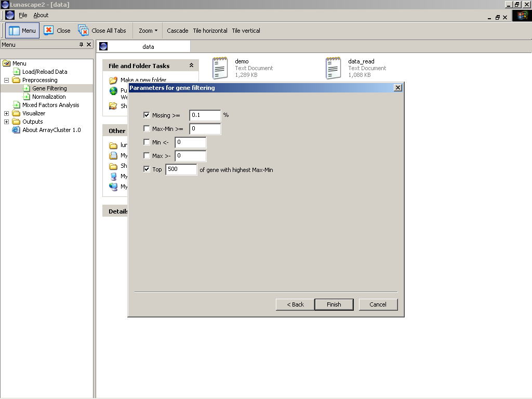Switch to the data tab

pyautogui.click(x=144, y=46)
